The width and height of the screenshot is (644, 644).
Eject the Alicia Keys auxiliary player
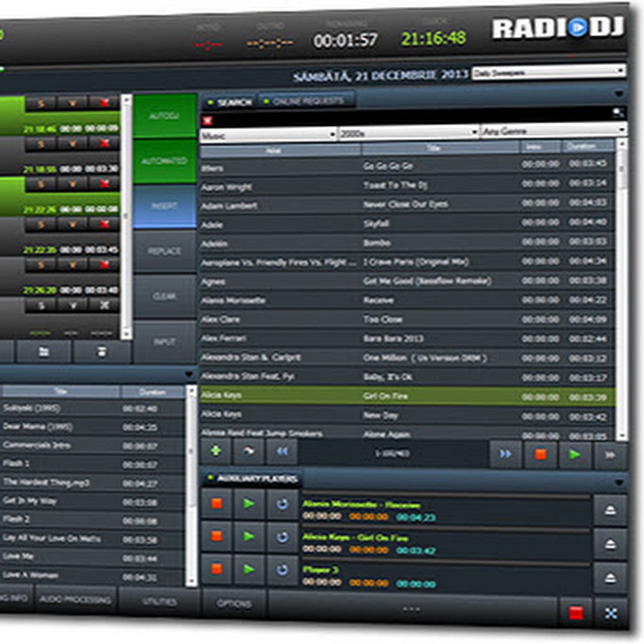click(610, 545)
